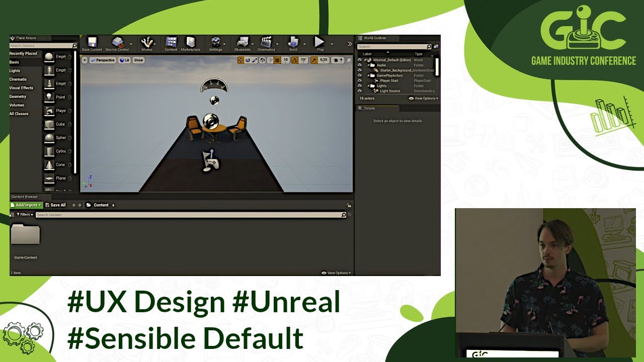The height and width of the screenshot is (362, 644).
Task: Select the StarterContent folder thumbnail
Action: click(25, 234)
